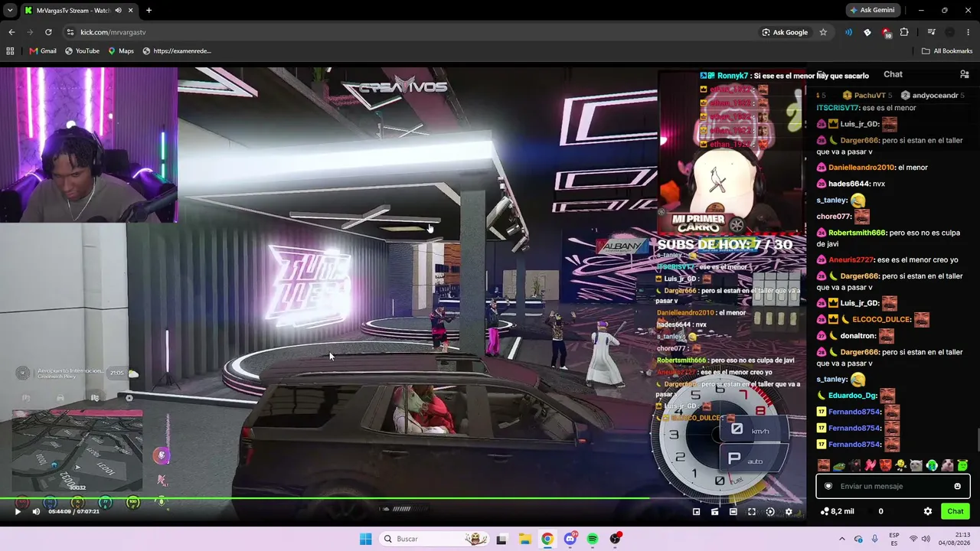
Task: Click the username Aneuris2727 in chat
Action: click(851, 260)
